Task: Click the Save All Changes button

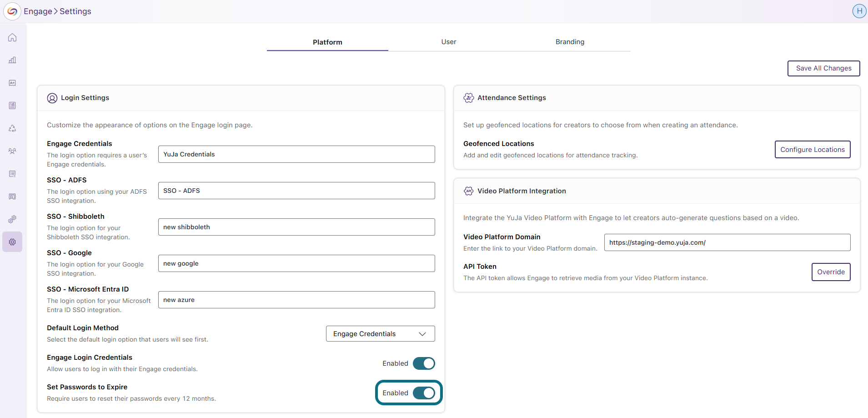Action: coord(823,68)
